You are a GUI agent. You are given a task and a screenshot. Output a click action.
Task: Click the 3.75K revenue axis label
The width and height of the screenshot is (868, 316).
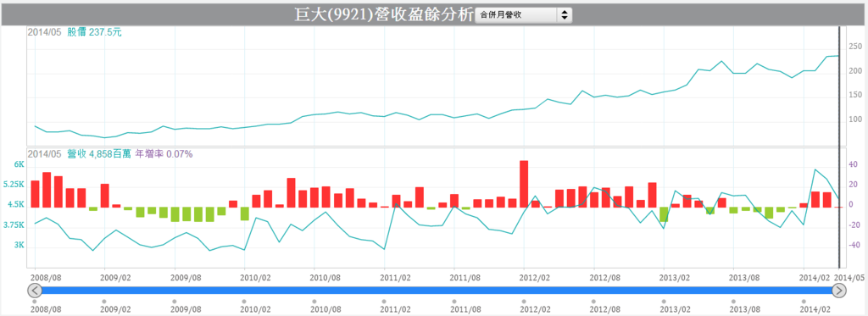[14, 225]
